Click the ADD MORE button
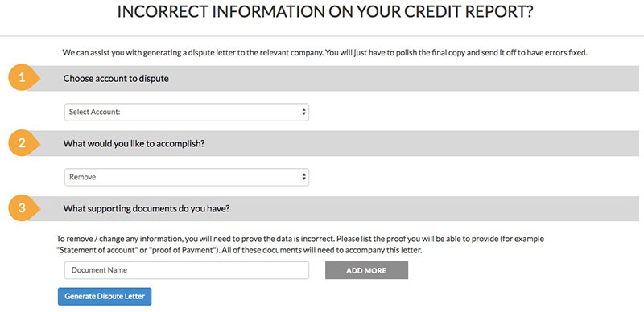This screenshot has width=644, height=312. point(366,270)
